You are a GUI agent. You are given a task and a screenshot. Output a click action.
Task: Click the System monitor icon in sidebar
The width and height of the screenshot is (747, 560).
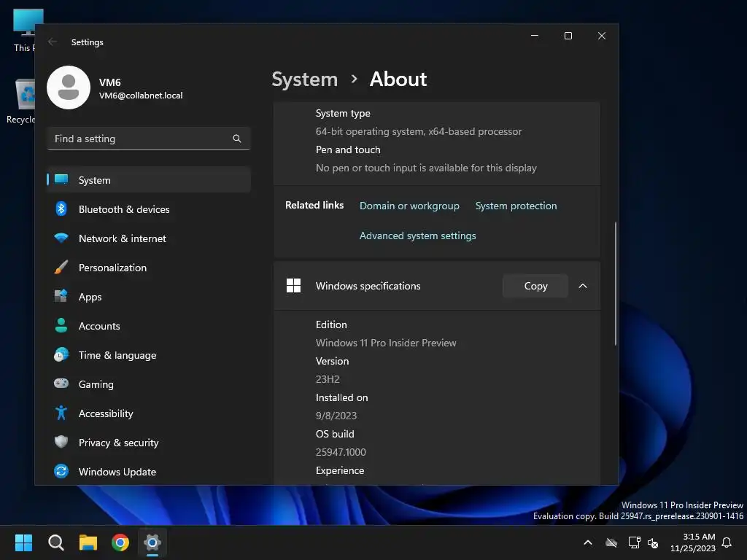point(61,179)
